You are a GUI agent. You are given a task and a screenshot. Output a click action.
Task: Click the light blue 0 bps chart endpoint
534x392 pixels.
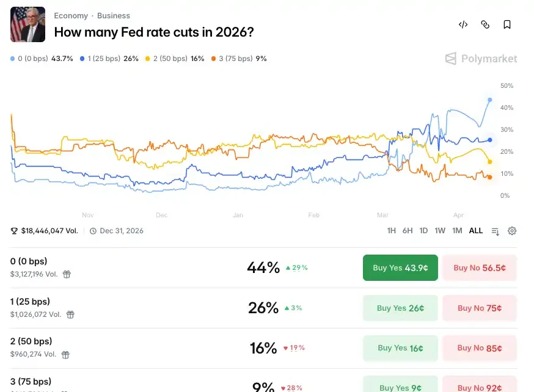coord(490,100)
